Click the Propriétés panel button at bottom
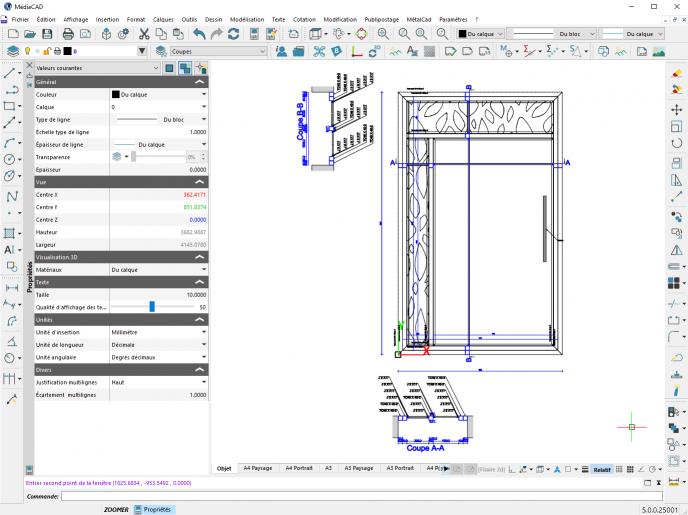688x515 pixels. [x=151, y=509]
